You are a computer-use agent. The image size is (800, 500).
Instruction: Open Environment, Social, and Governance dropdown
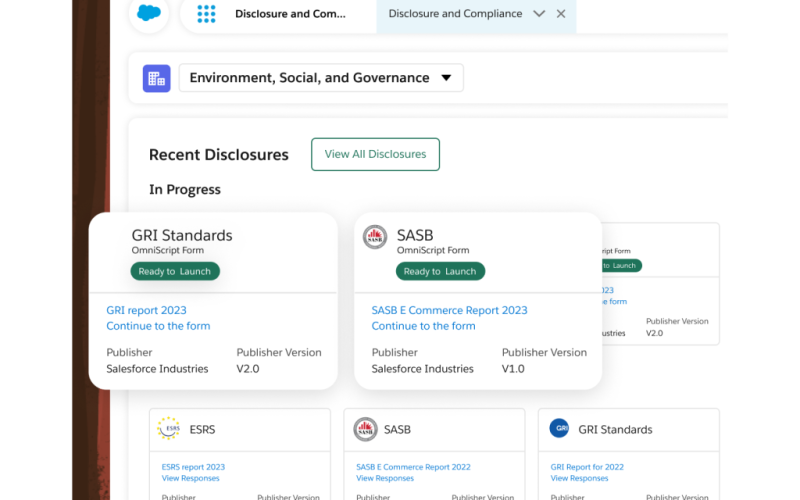(x=321, y=78)
